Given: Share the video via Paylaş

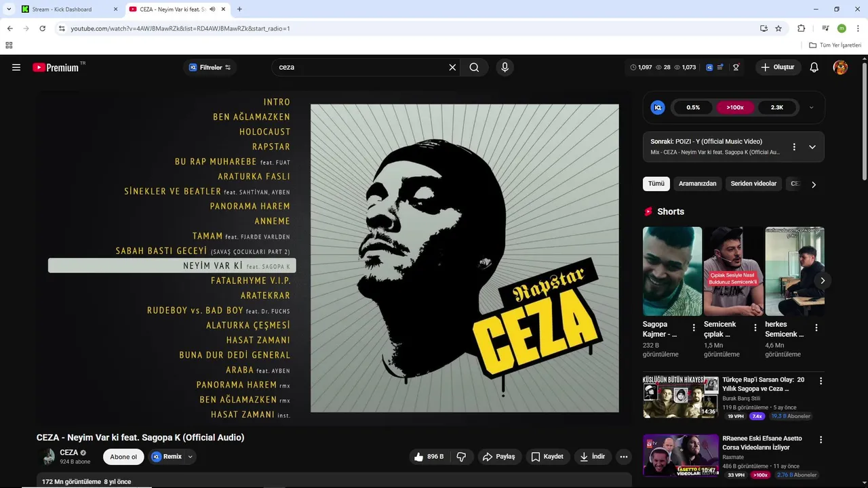Looking at the screenshot, I should [499, 457].
